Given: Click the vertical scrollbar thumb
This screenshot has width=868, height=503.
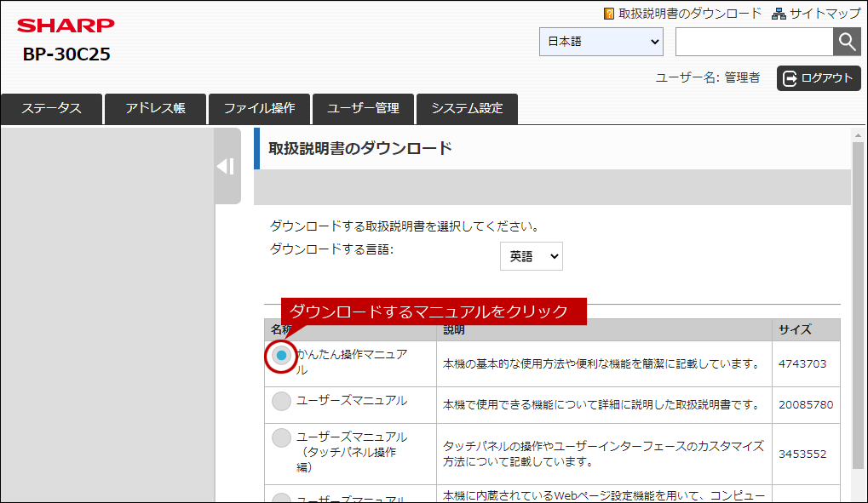Looking at the screenshot, I should pyautogui.click(x=858, y=305).
